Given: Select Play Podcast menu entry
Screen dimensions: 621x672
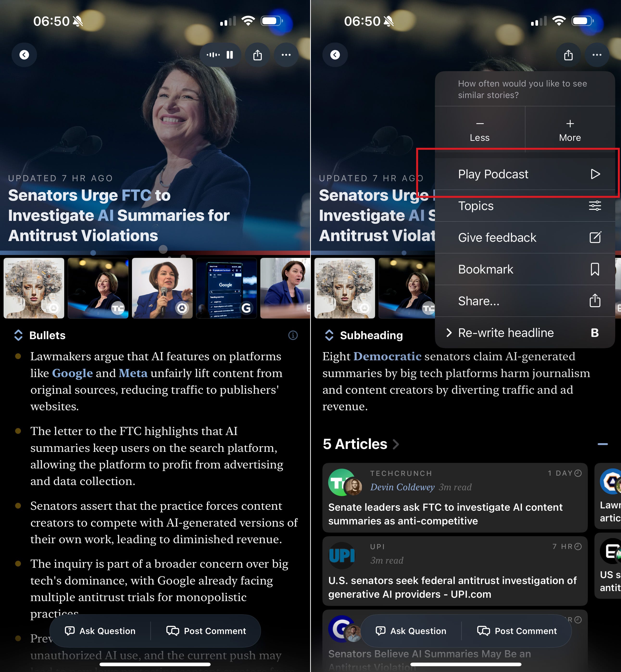Looking at the screenshot, I should click(525, 174).
